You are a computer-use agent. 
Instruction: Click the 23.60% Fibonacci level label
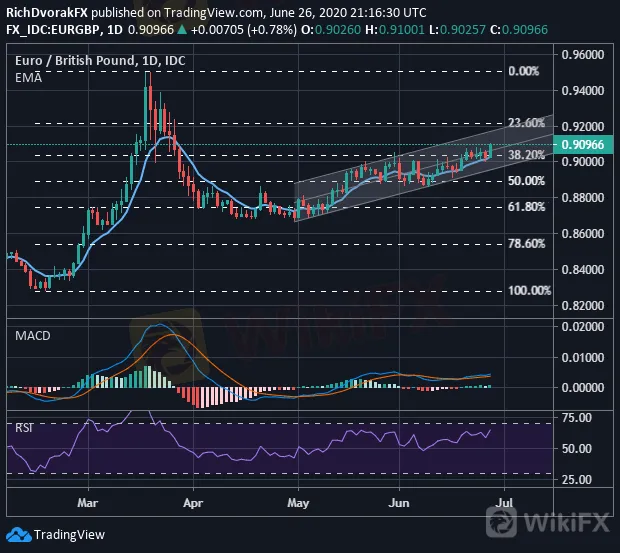tap(527, 123)
